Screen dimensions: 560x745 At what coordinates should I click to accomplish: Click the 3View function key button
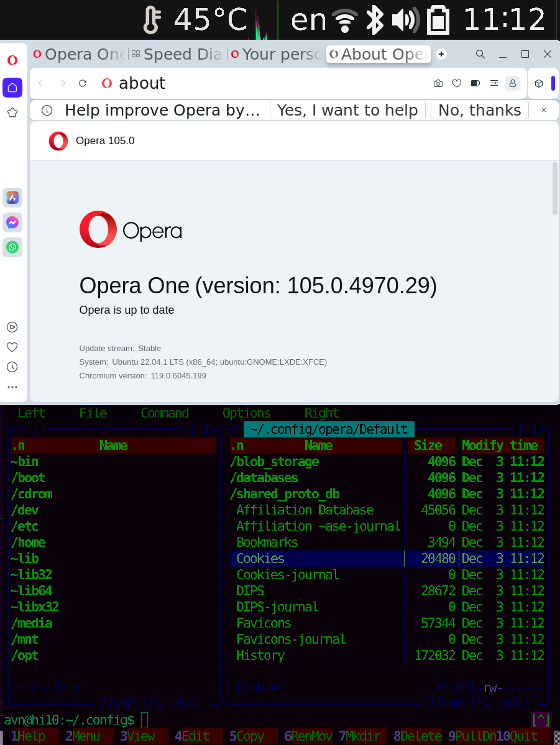point(140,736)
